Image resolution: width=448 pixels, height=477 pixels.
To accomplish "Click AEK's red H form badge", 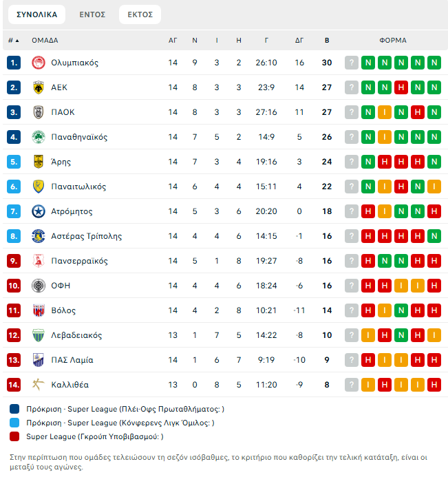I will point(401,87).
